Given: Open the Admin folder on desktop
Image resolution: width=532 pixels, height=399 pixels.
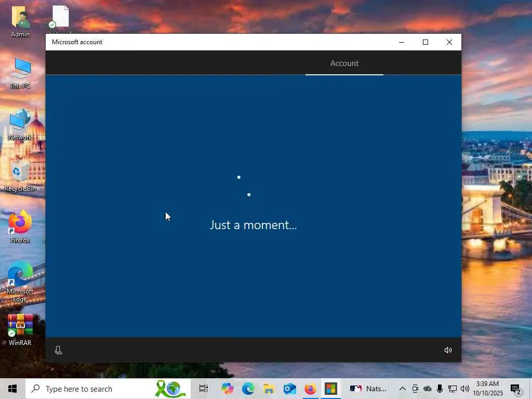Looking at the screenshot, I should coord(20,22).
